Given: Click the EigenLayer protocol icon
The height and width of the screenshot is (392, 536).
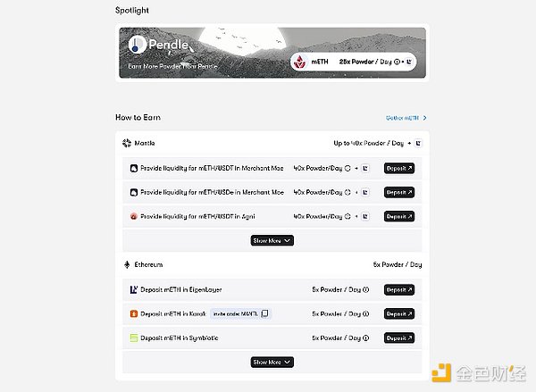Looking at the screenshot, I should point(133,289).
